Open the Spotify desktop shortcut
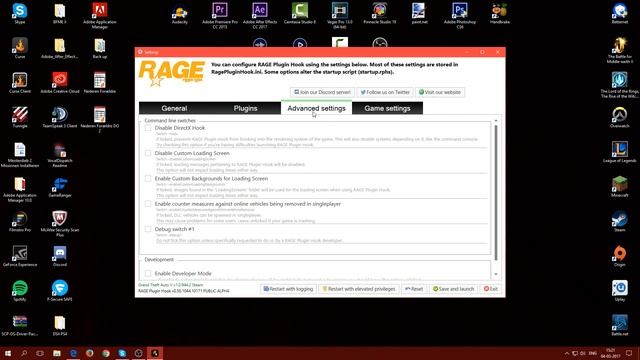The width and height of the screenshot is (640, 360). point(20,291)
